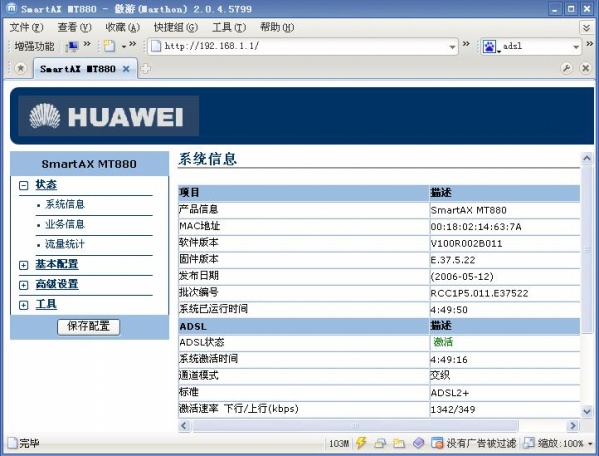599x456 pixels.
Task: Open the 收藏(A) menu
Action: tap(123, 27)
